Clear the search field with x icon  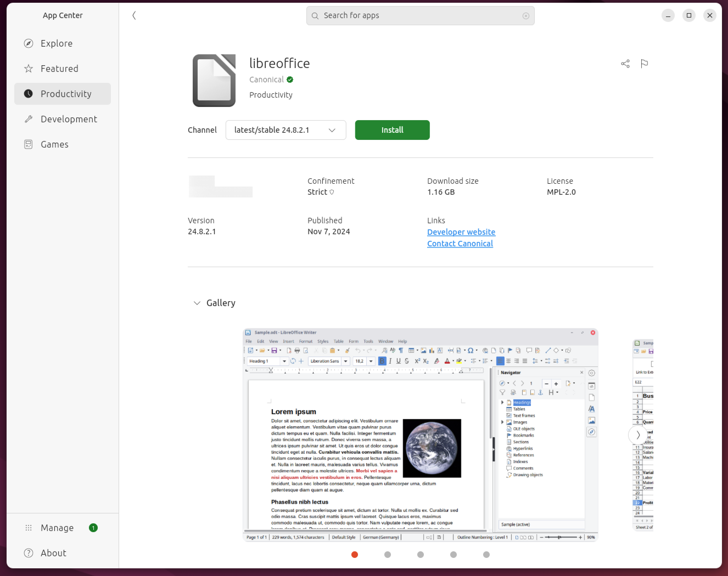(525, 16)
